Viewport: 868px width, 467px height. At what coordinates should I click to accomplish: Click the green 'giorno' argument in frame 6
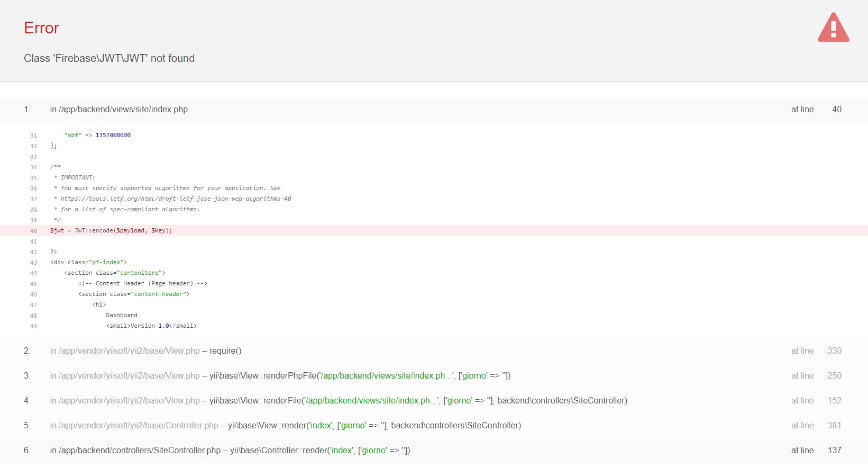(x=374, y=451)
